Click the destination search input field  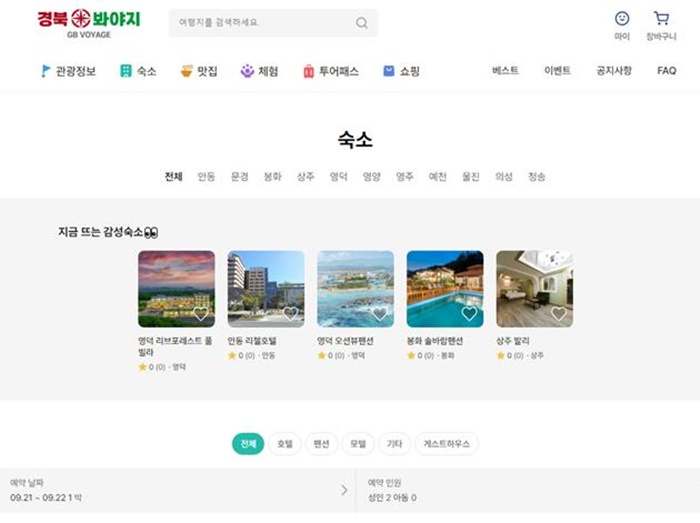point(262,23)
